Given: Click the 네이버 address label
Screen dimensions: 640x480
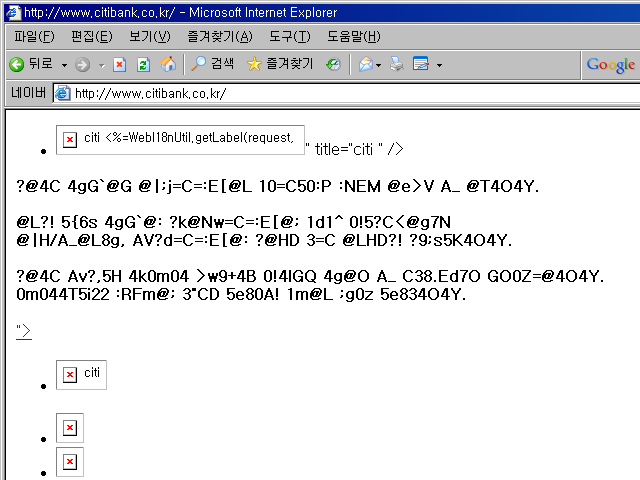Looking at the screenshot, I should point(28,93).
